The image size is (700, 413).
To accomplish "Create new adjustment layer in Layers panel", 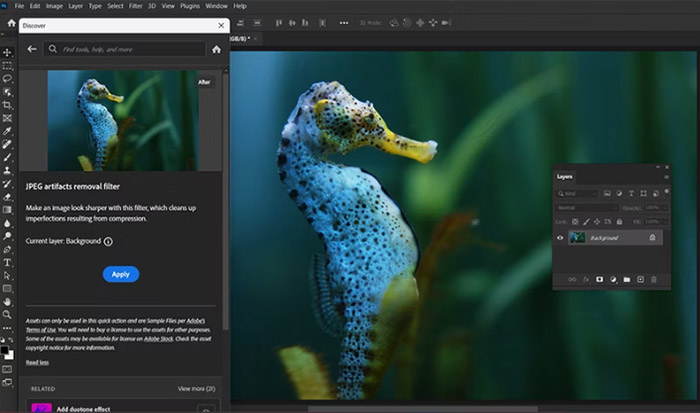I will click(x=613, y=280).
